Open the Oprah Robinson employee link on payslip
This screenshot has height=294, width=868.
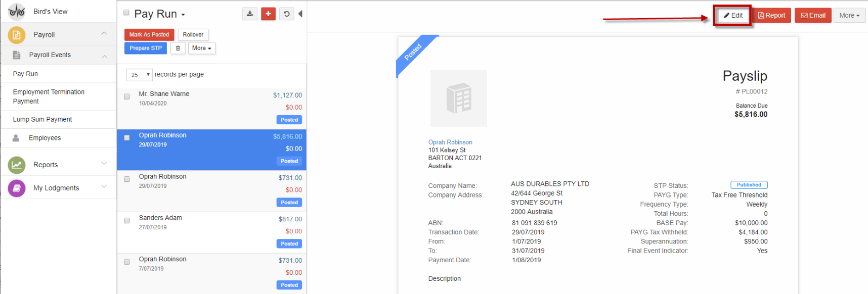click(x=450, y=142)
